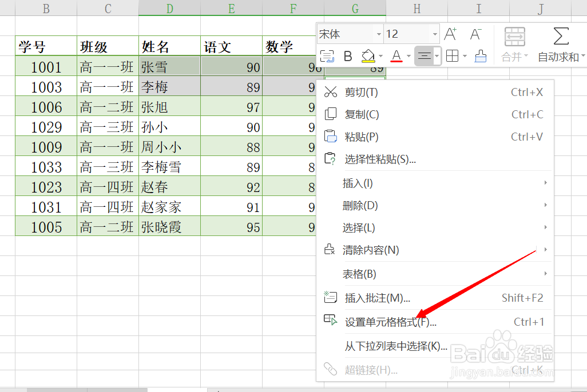Click the Cut scissors icon in context menu
This screenshot has height=392, width=587.
(330, 91)
